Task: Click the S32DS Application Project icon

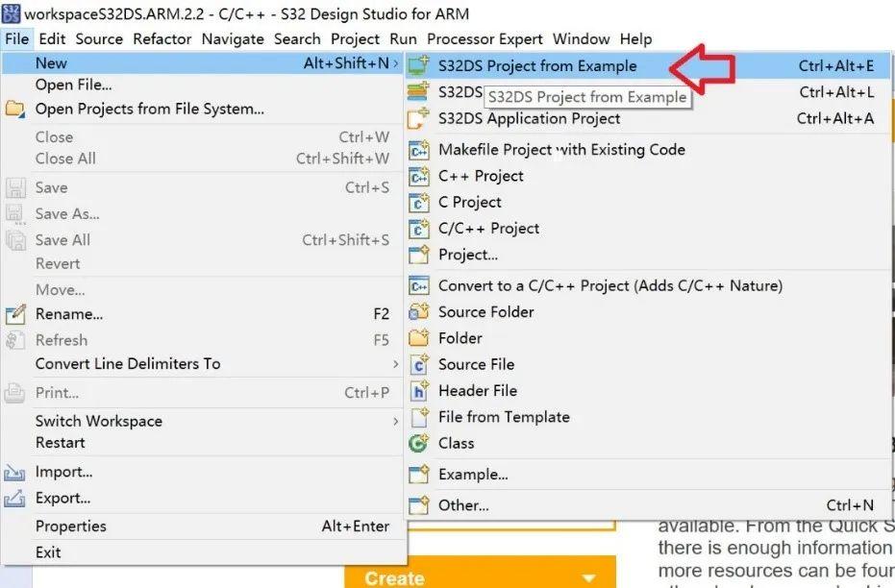Action: tap(418, 119)
